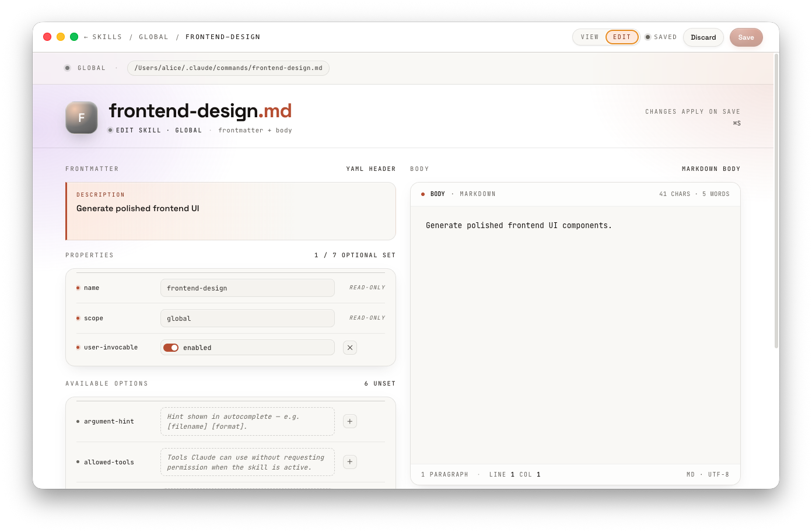Click the file path chip for frontend-design.md
Image resolution: width=812 pixels, height=532 pixels.
[228, 68]
